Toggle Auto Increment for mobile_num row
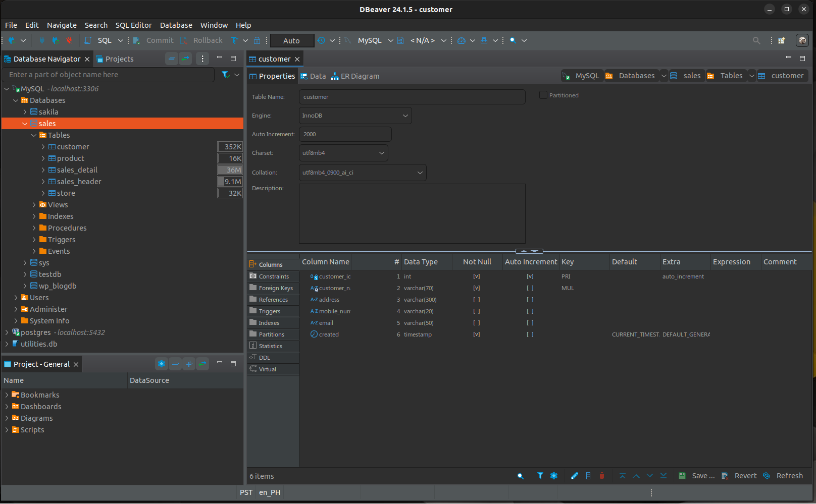816x504 pixels. coord(530,311)
